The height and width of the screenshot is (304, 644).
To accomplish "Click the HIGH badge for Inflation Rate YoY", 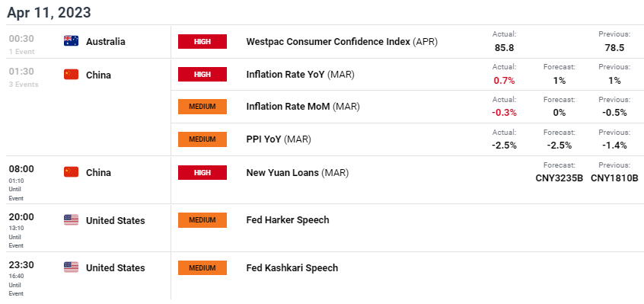I will click(202, 75).
